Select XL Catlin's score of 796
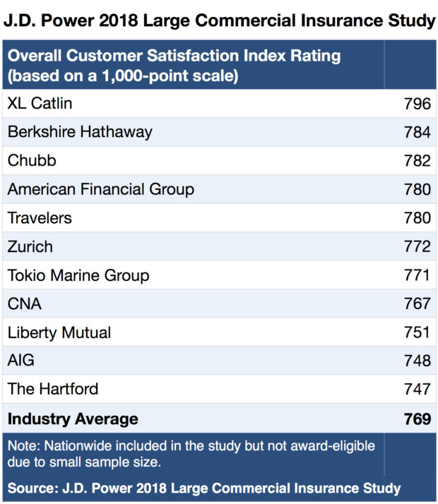This screenshot has height=504, width=438. coord(418,104)
